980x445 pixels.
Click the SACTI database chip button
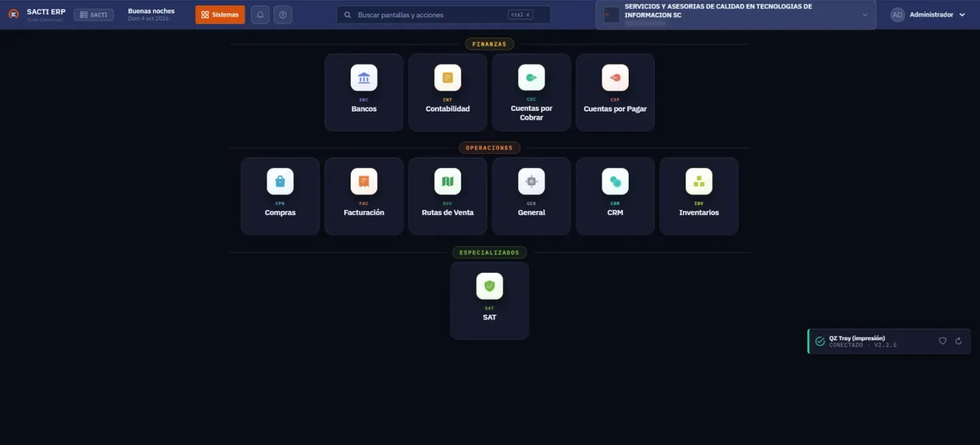(x=94, y=15)
